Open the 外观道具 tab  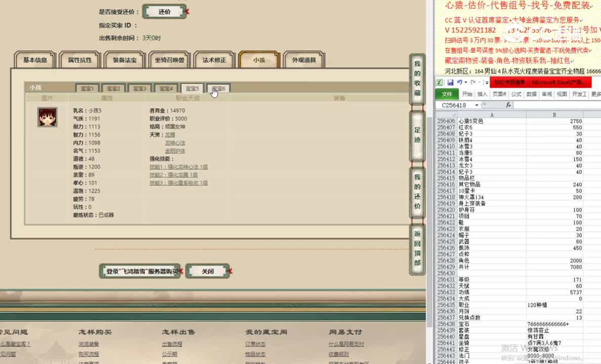[x=304, y=60]
